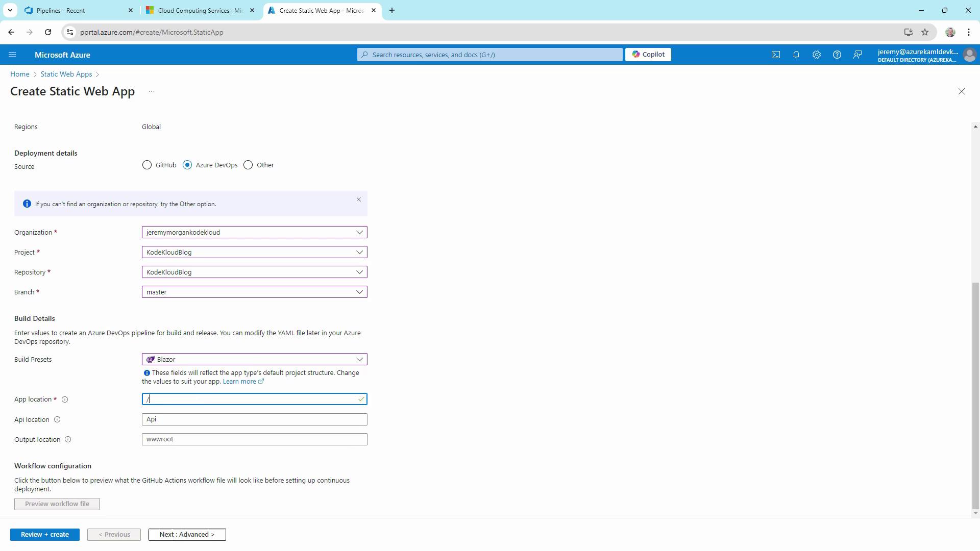The image size is (980, 551).
Task: Close the Pipelines - Recent tab
Action: coord(131,10)
